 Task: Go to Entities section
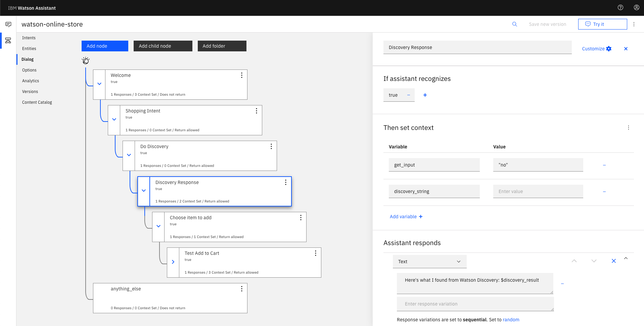(29, 49)
